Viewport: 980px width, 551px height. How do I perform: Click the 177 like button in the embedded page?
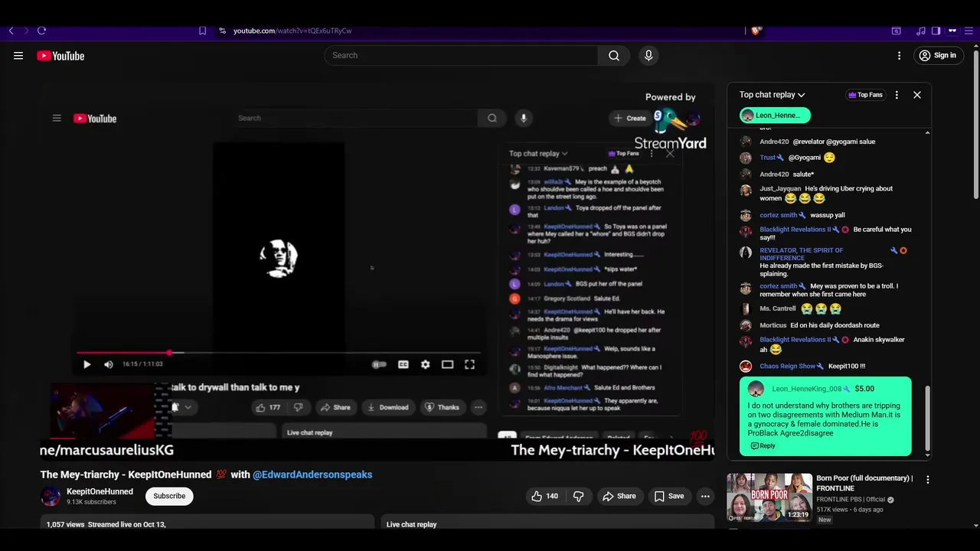tap(269, 407)
